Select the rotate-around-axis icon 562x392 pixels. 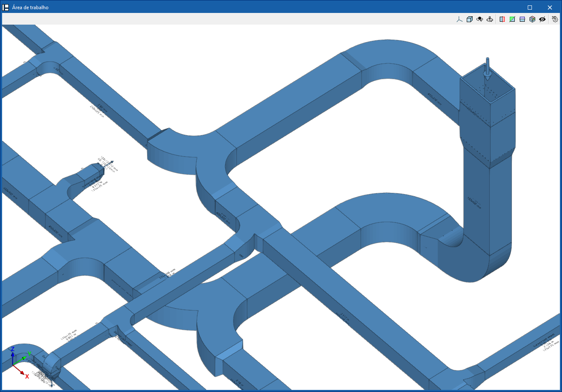coord(490,19)
